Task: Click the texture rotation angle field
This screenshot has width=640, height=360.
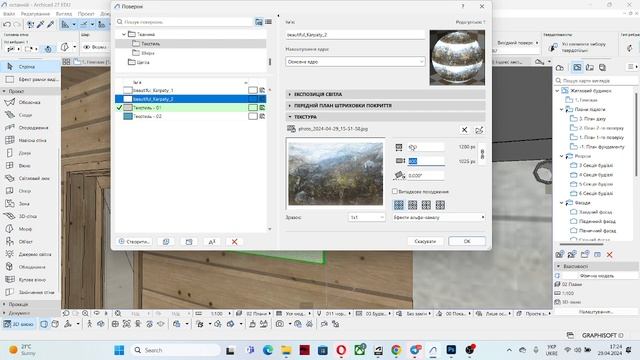Action: 425,176
